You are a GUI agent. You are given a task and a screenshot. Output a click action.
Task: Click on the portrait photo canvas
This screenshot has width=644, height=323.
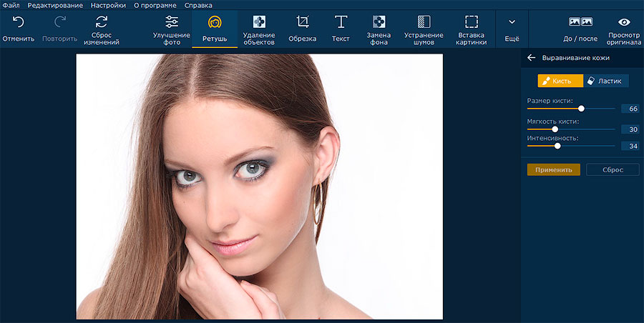(x=260, y=187)
